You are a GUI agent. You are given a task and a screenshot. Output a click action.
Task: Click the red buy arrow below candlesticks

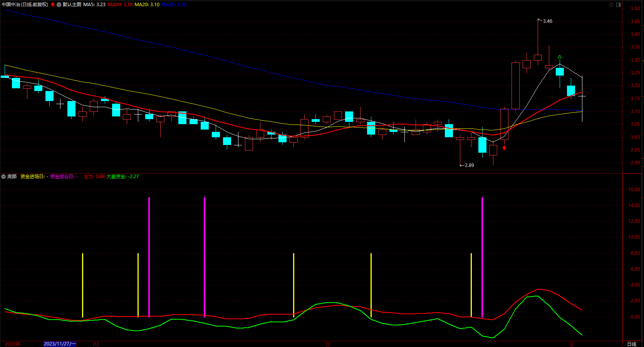(504, 148)
